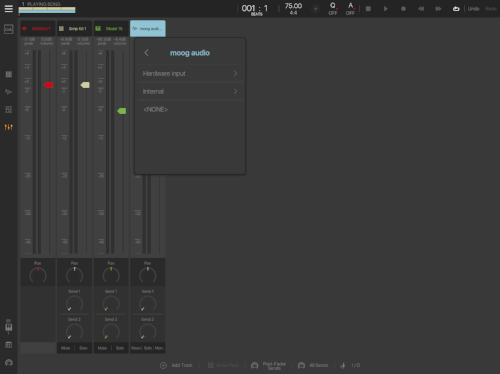Click the headphone icon at sidebar bottom
The image size is (500, 374).
[9, 363]
